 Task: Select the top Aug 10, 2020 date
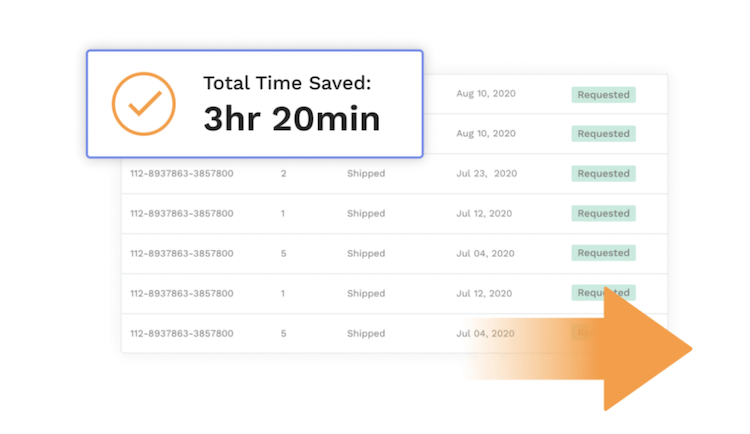(486, 94)
